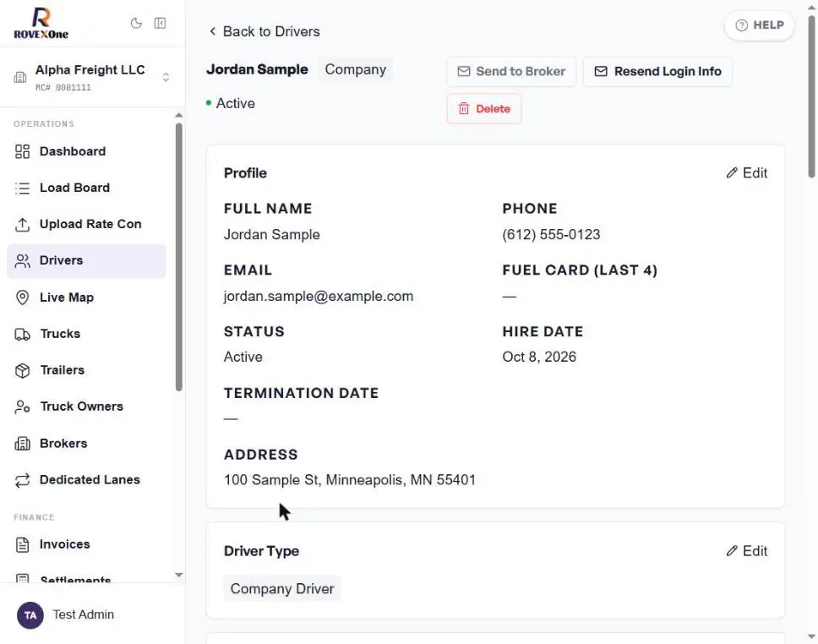Viewport: 818px width, 644px height.
Task: Click the Active status indicator under name
Action: coord(231,103)
